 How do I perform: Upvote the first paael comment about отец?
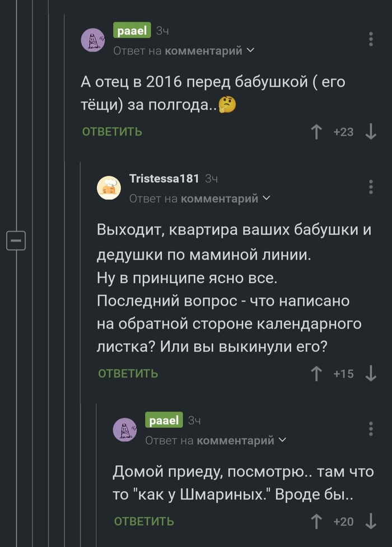[x=317, y=132]
